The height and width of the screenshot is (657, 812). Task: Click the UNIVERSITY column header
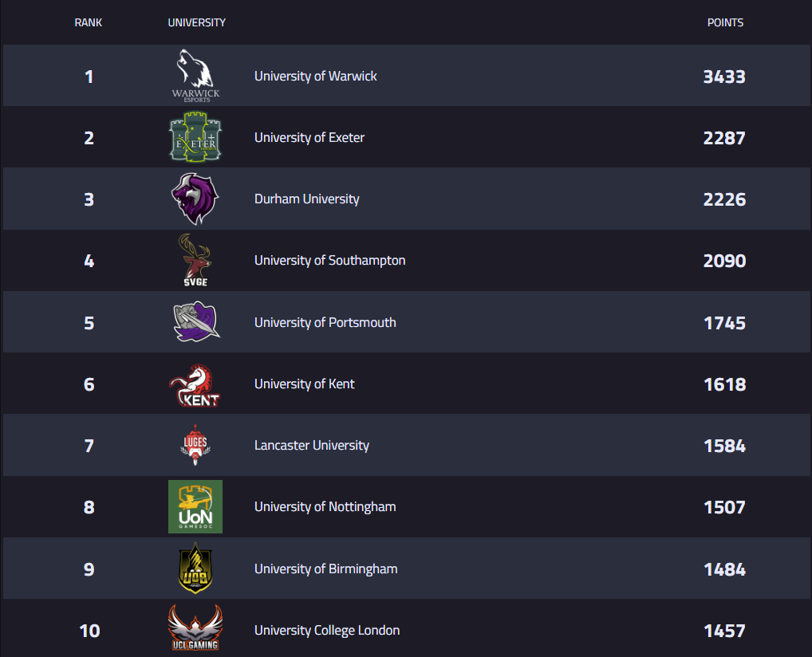pyautogui.click(x=197, y=22)
